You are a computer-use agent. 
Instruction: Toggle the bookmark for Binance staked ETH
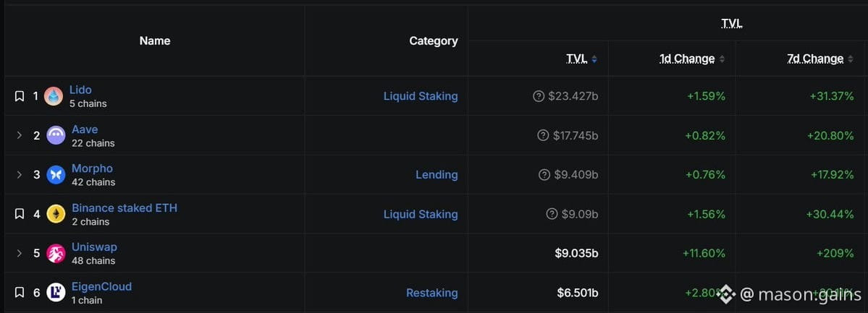coord(20,214)
